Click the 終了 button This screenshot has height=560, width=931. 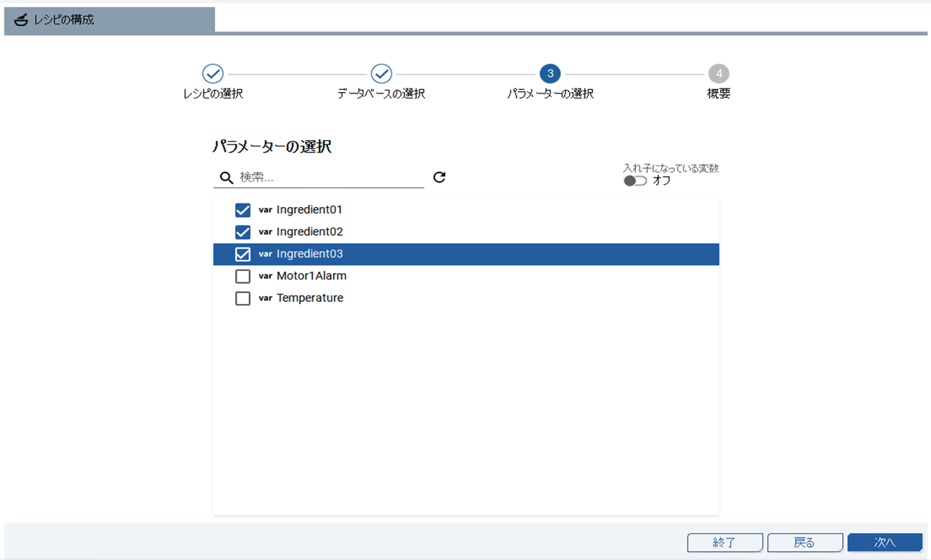pos(725,543)
